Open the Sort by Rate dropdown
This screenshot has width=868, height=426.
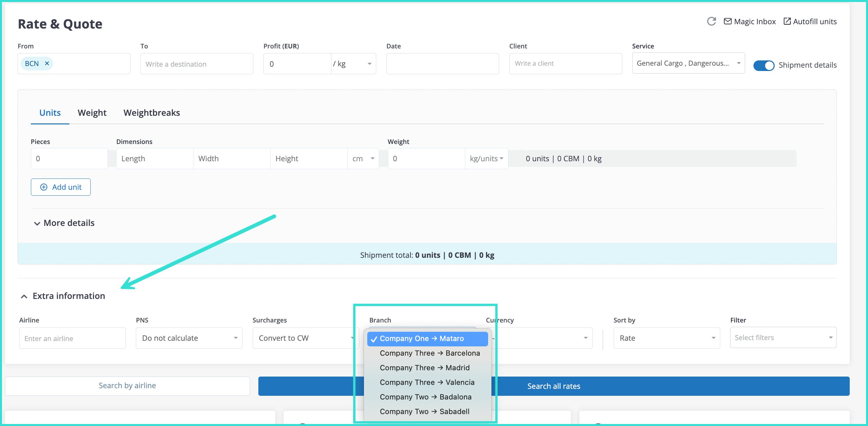tap(666, 338)
